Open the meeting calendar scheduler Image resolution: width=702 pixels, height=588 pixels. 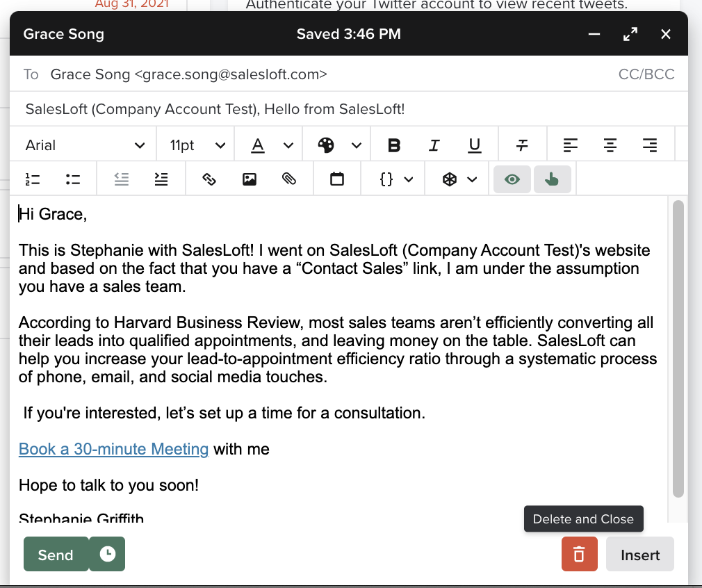(337, 179)
